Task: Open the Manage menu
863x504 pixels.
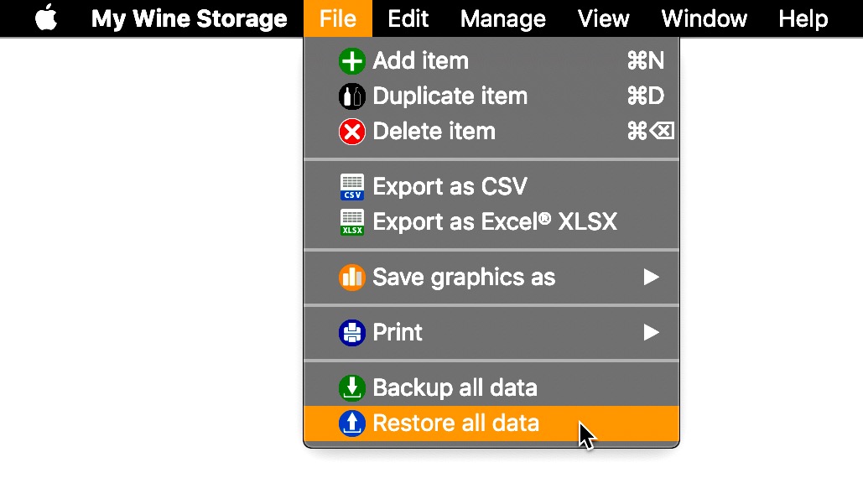Action: tap(503, 18)
